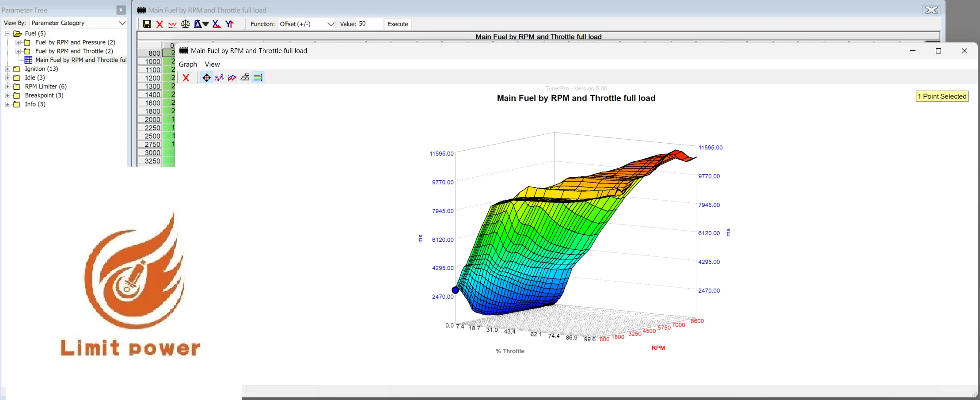Expand the Info (3) category
The image size is (980, 400).
(8, 104)
